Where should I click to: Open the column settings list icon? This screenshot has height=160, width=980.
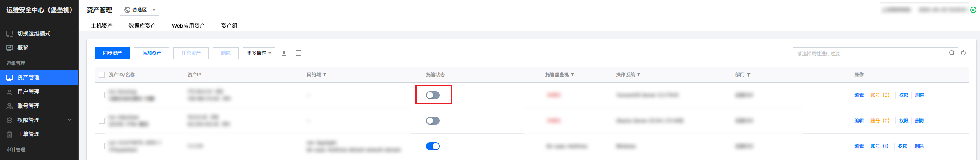pos(298,53)
